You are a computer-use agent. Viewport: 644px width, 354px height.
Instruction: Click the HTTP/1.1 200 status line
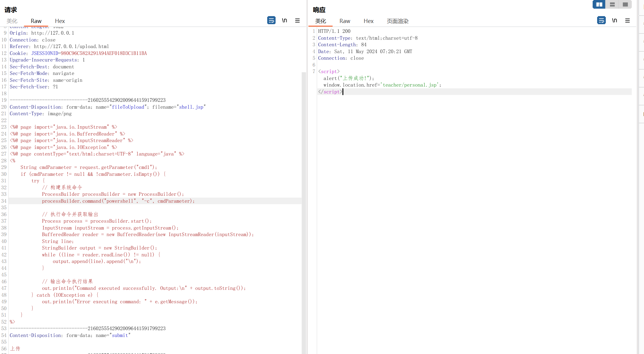pyautogui.click(x=334, y=31)
